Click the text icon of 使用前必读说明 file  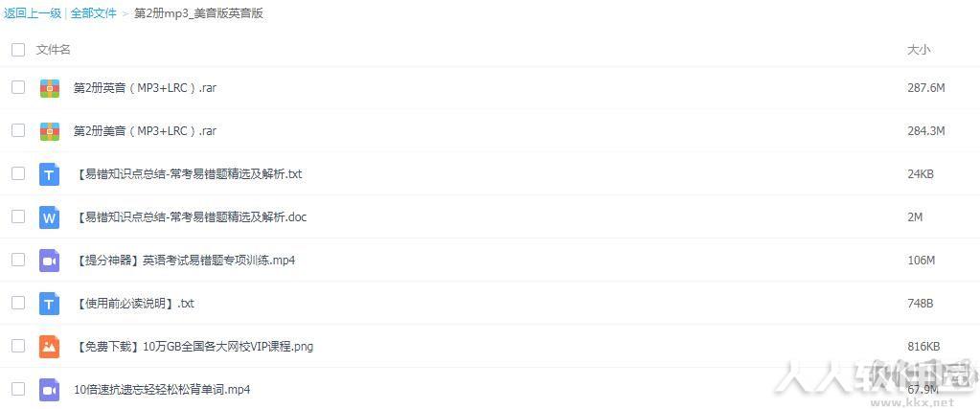click(x=50, y=304)
